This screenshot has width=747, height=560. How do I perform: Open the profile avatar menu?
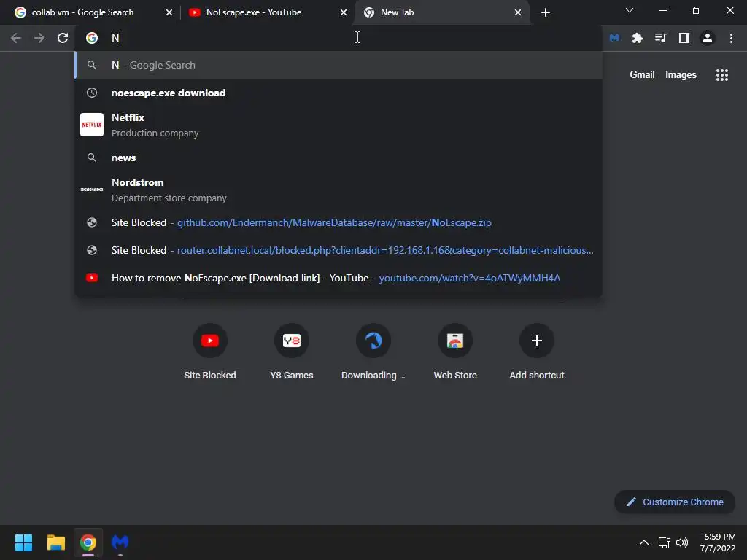click(x=707, y=38)
